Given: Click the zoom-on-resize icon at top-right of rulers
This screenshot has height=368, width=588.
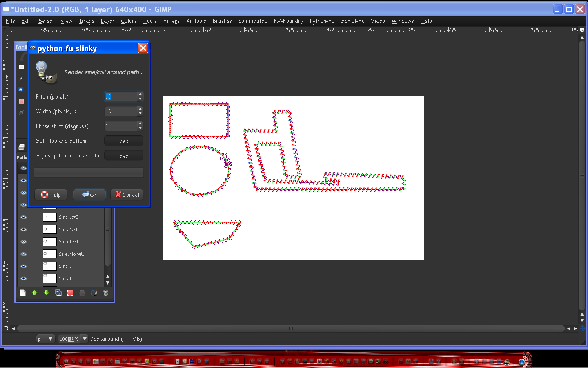Looking at the screenshot, I should click(582, 29).
